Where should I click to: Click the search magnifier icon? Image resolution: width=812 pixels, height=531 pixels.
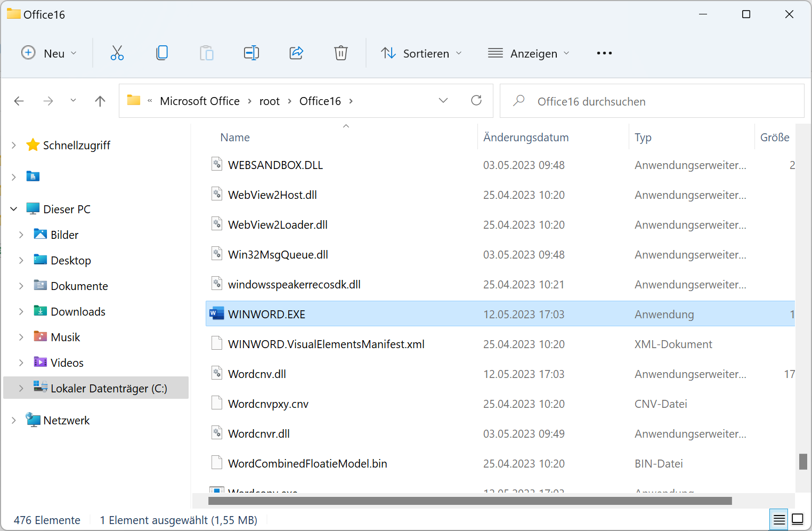coord(518,101)
